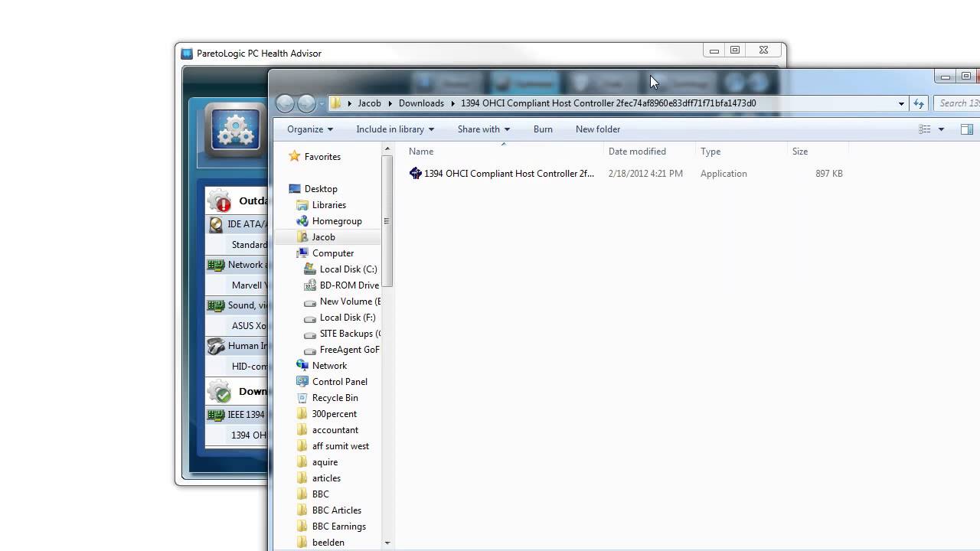
Task: Open the Organize dropdown menu
Action: pyautogui.click(x=310, y=129)
